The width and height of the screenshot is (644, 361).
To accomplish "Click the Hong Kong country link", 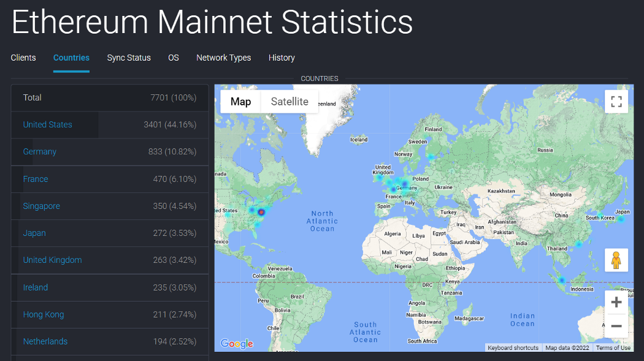I will click(44, 314).
